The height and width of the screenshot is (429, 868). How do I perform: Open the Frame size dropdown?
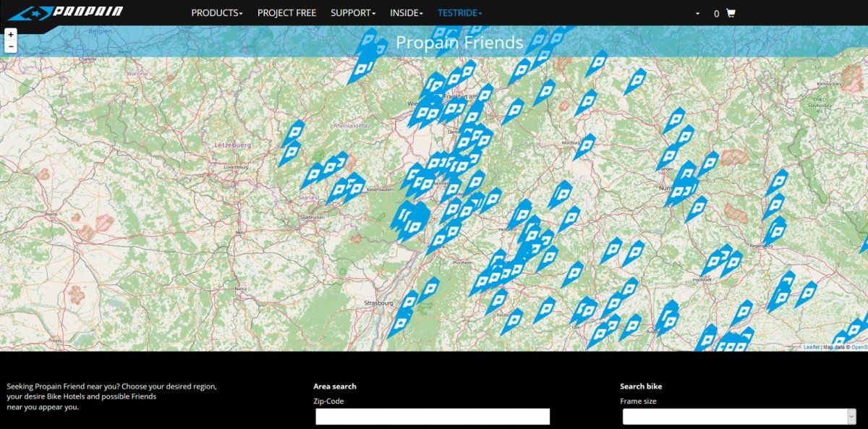coord(739,416)
